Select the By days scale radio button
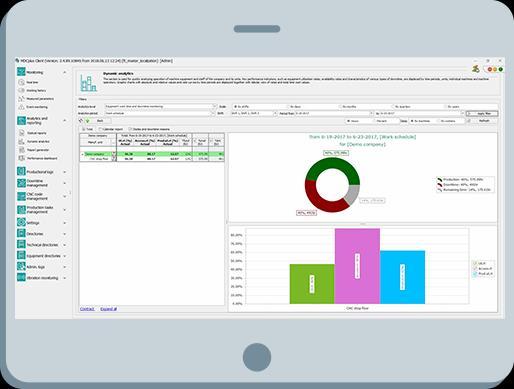 [x=288, y=107]
